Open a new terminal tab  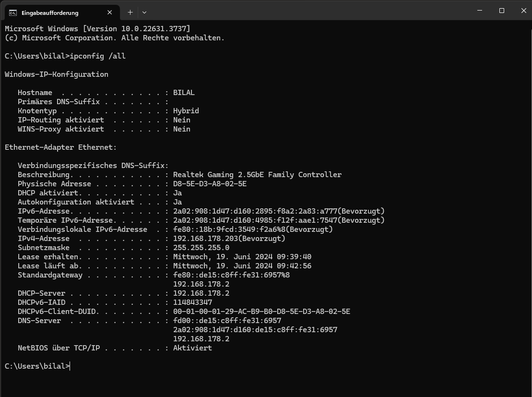130,12
